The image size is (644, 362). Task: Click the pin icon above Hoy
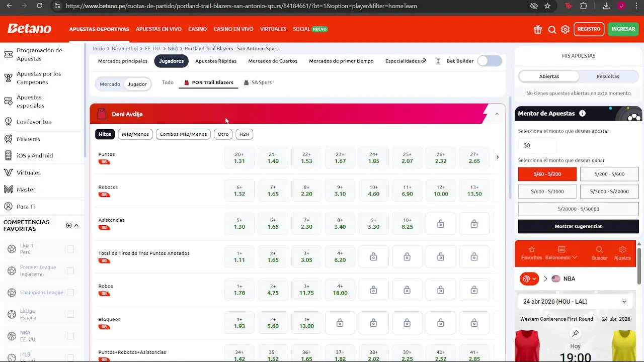pyautogui.click(x=576, y=333)
